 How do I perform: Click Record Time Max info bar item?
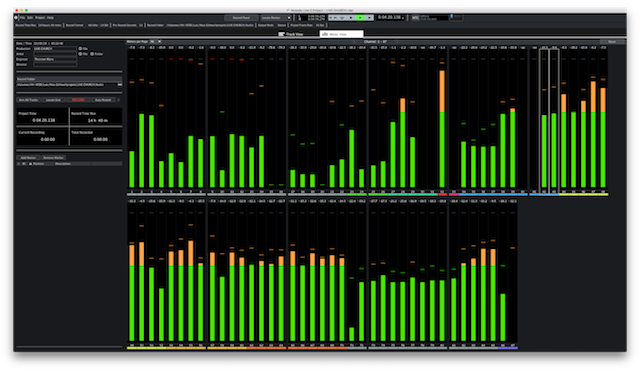[x=39, y=25]
